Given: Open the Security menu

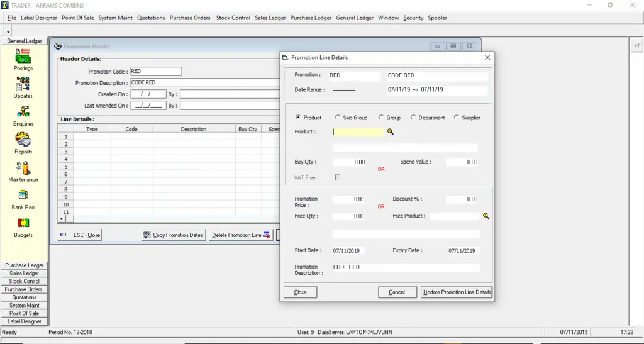Looking at the screenshot, I should 413,18.
